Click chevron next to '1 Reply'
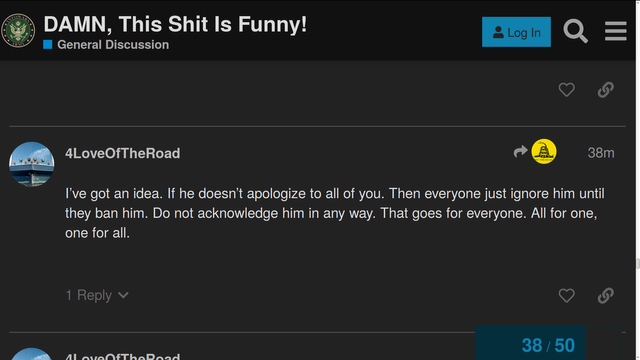The height and width of the screenshot is (360, 640). 123,295
